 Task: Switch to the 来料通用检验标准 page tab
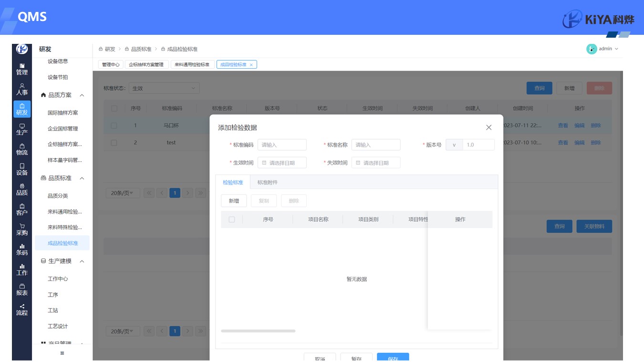click(192, 64)
